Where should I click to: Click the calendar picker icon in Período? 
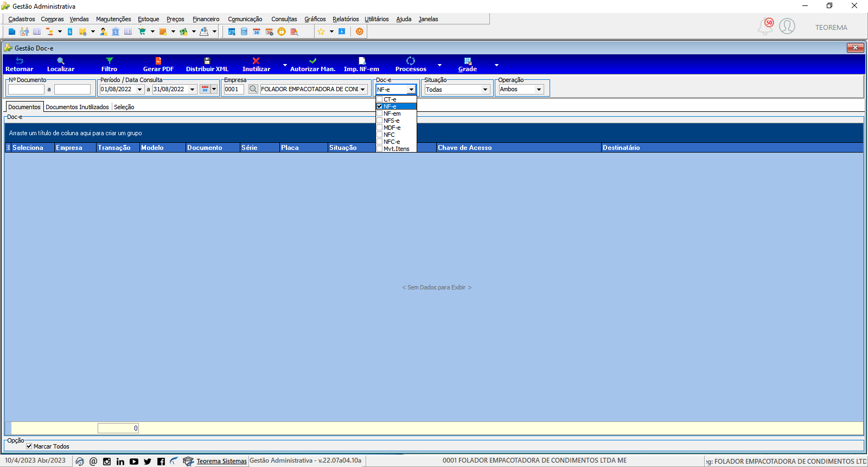tap(205, 89)
